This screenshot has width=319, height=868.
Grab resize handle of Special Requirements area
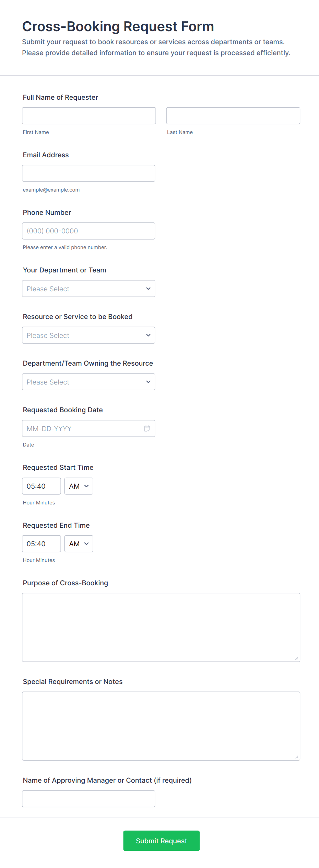(297, 757)
